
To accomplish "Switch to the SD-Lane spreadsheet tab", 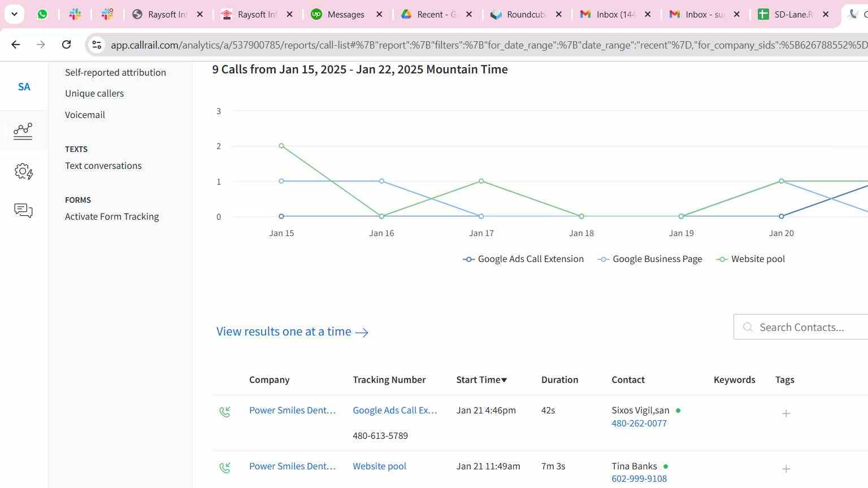I will tap(794, 14).
